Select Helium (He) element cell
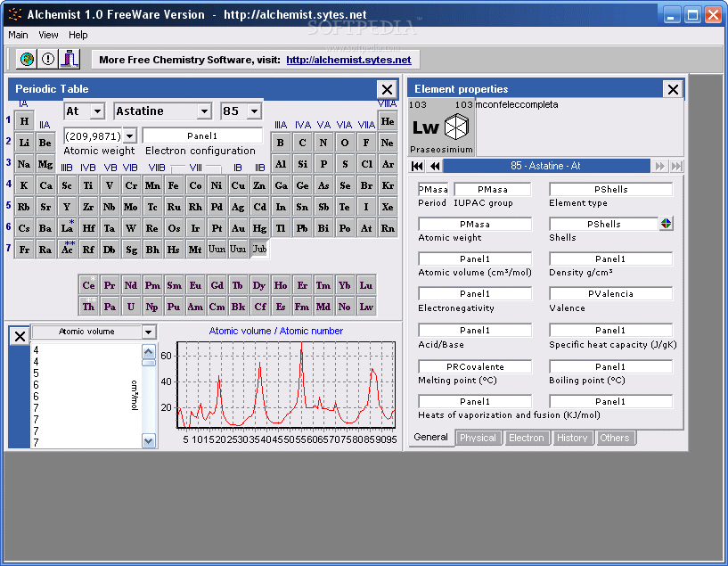The image size is (728, 566). (x=388, y=121)
